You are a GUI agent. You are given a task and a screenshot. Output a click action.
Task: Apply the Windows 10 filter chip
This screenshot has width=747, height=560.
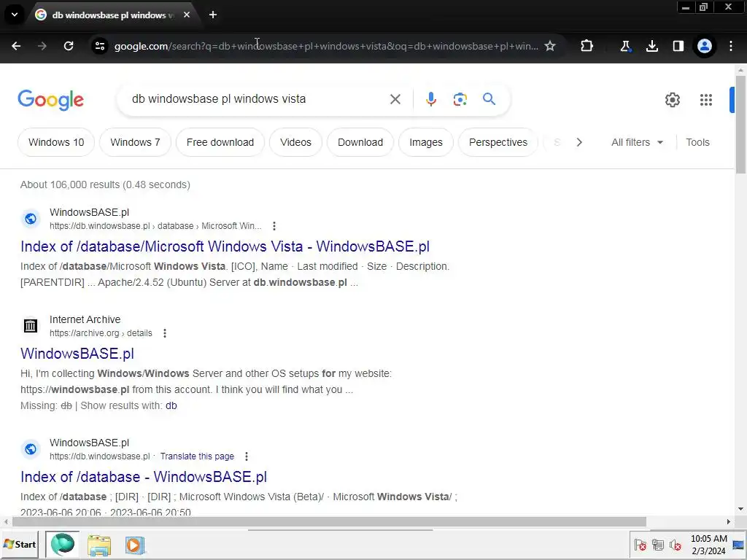point(56,142)
